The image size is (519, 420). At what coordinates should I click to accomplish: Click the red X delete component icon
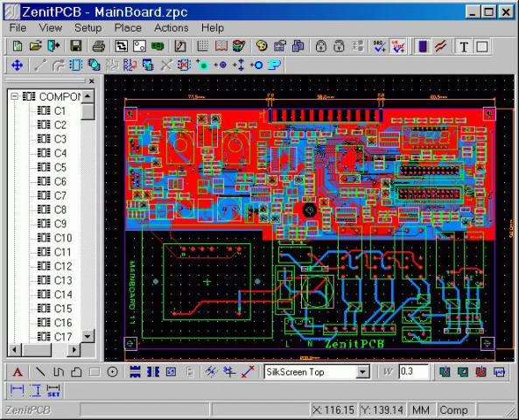[184, 65]
